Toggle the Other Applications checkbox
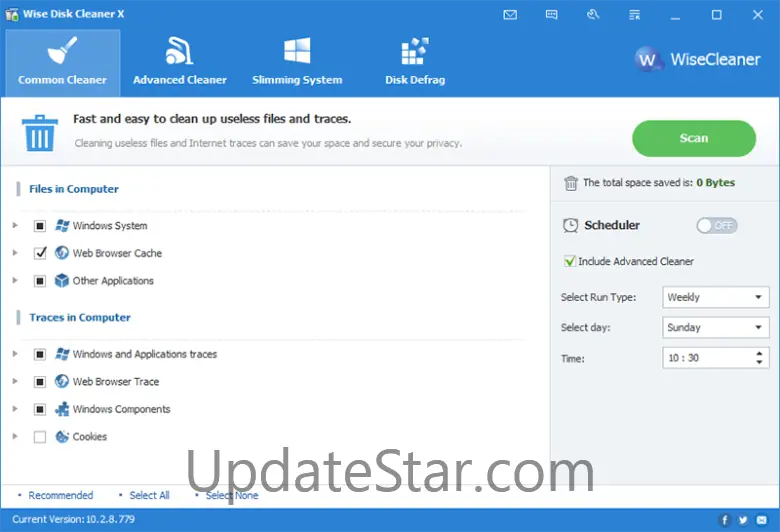Screen dimensions: 780x532 click(40, 281)
